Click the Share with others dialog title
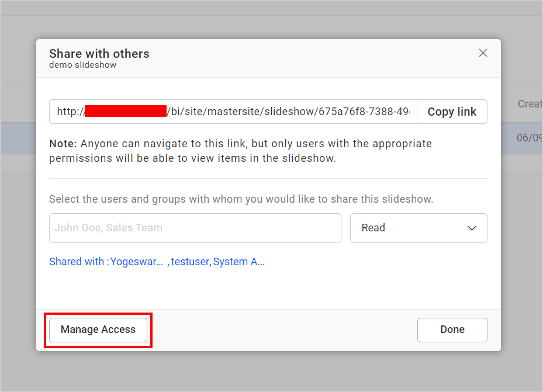Image resolution: width=543 pixels, height=392 pixels. pos(99,53)
